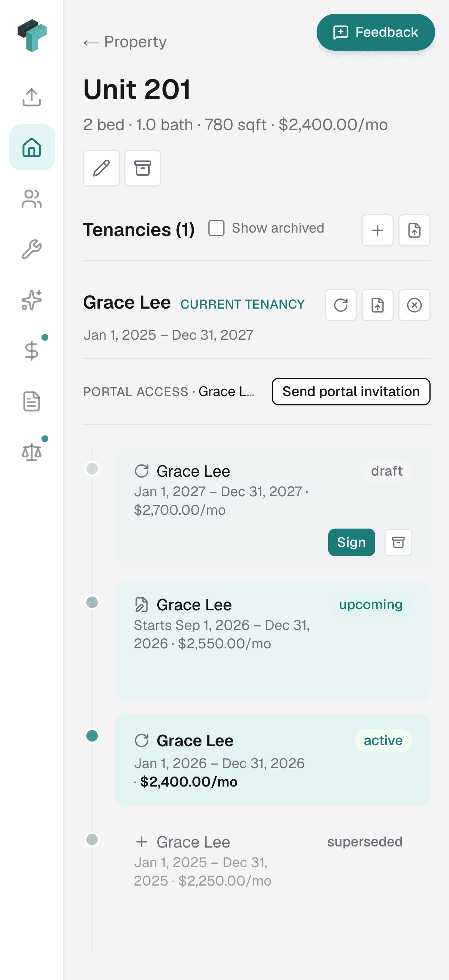Open the active $2,400.00/mo lease card
Image resolution: width=449 pixels, height=980 pixels.
point(273,760)
